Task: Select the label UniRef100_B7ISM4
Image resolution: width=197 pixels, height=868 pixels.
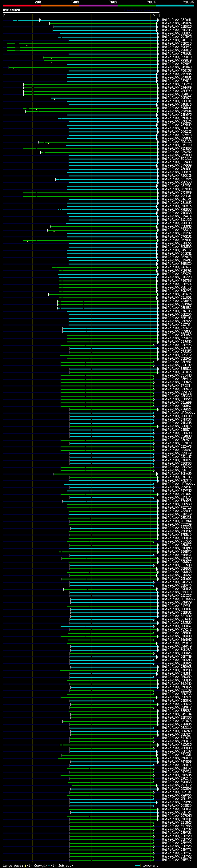Action: 176,386
